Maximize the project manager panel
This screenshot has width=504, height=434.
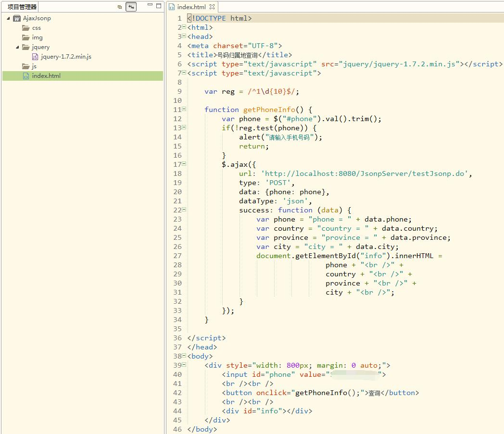[159, 5]
